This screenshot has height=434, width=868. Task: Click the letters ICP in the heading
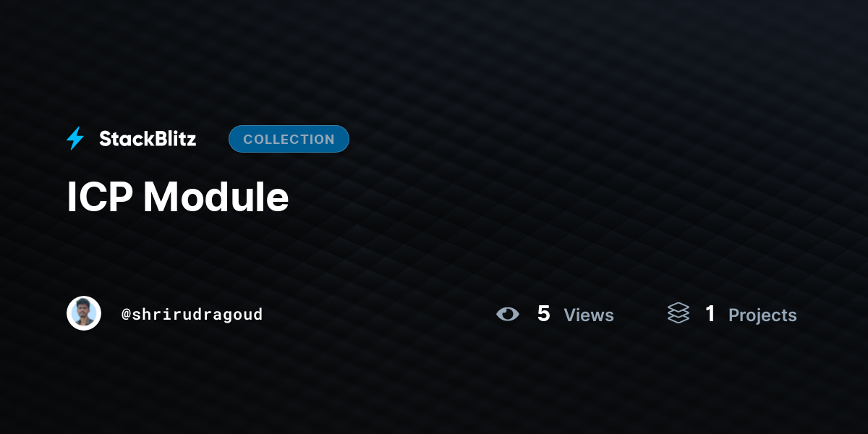[x=99, y=196]
